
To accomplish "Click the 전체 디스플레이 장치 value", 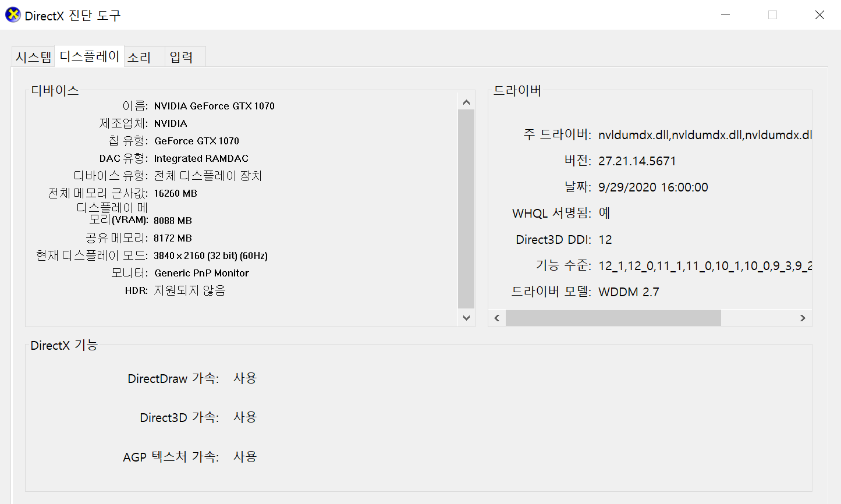I will tap(208, 176).
